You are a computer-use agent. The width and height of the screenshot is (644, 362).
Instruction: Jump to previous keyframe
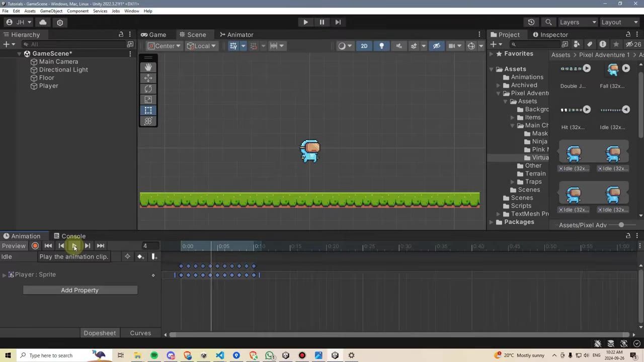click(x=61, y=246)
